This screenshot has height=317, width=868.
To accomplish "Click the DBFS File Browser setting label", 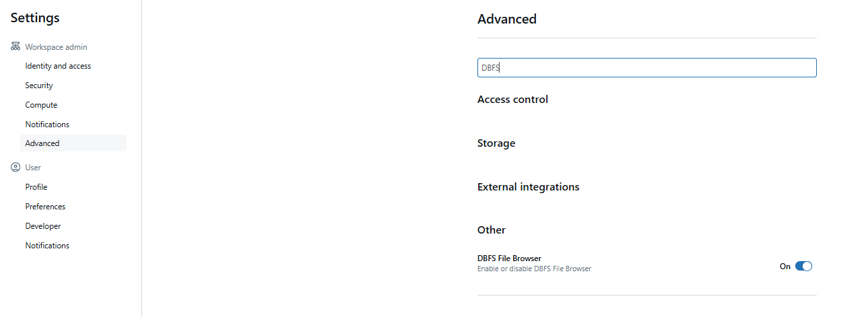I will click(509, 258).
